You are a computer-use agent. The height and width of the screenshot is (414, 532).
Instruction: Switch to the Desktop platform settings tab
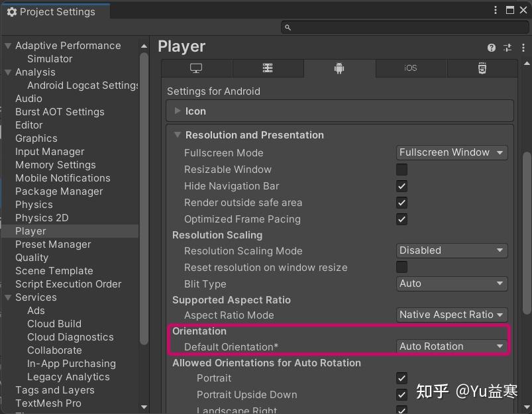click(193, 68)
